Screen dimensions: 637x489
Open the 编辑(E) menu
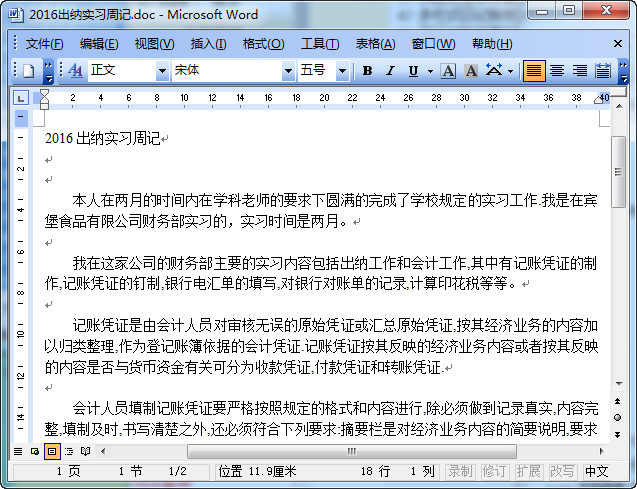pos(99,43)
